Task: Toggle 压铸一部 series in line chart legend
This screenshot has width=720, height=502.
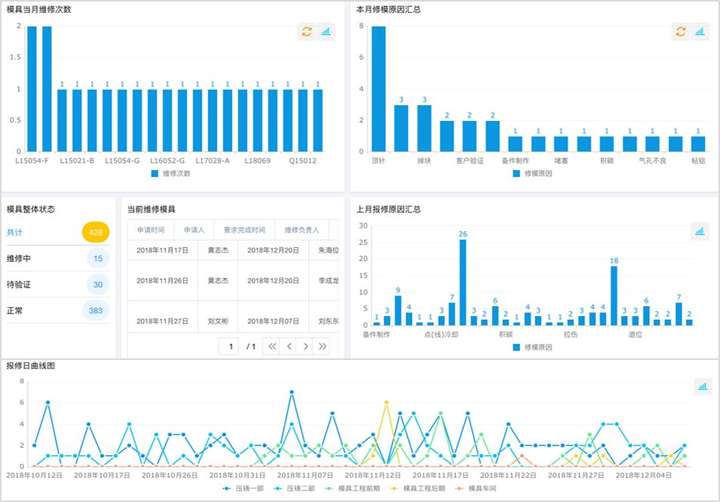Action: (243, 488)
